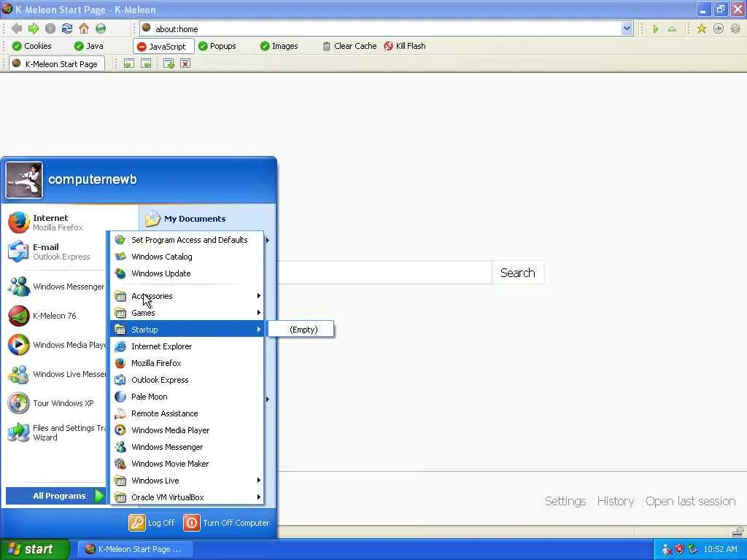Stop page loading with the Stop icon
Screen dimensions: 747x560
coord(50,28)
